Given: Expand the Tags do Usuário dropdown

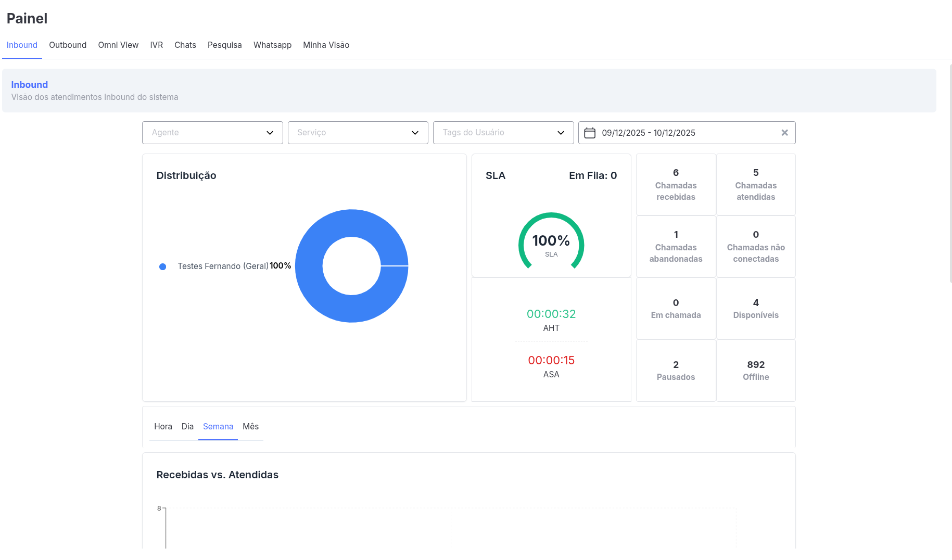Looking at the screenshot, I should click(x=503, y=133).
